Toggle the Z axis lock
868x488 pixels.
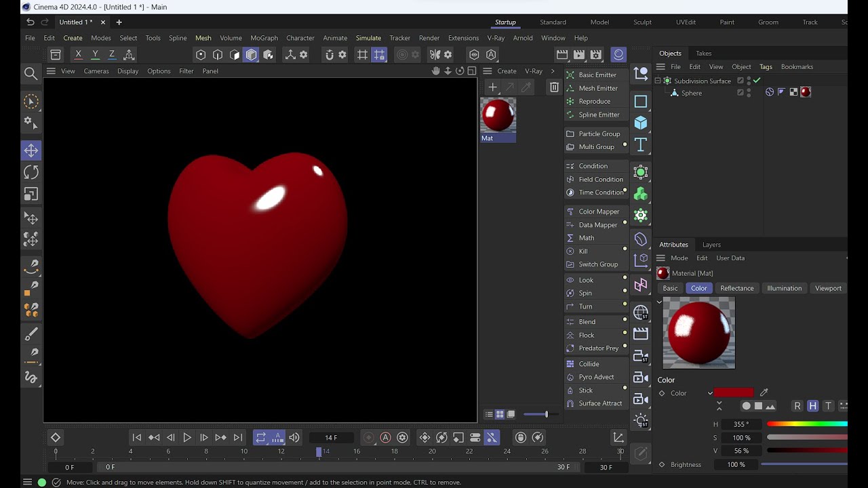pyautogui.click(x=112, y=54)
